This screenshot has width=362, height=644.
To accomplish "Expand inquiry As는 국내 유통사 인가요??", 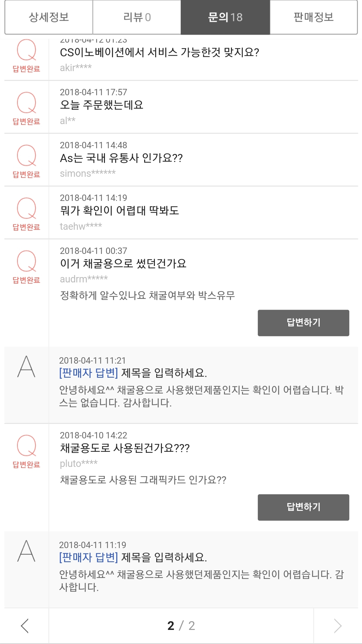I will (x=121, y=158).
